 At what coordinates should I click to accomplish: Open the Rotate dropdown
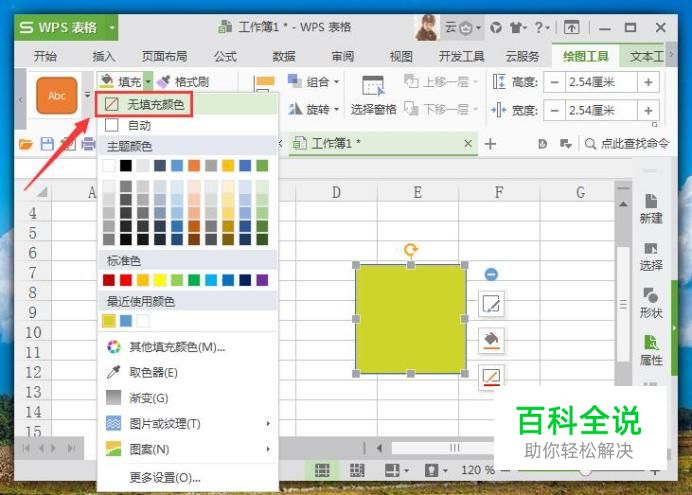[313, 109]
